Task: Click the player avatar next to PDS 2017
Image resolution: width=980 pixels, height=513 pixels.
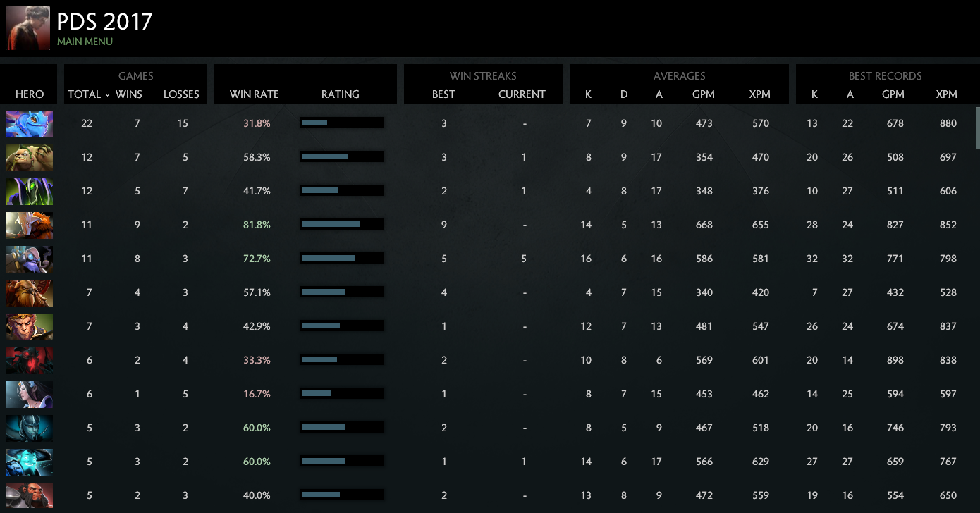Action: pyautogui.click(x=27, y=28)
